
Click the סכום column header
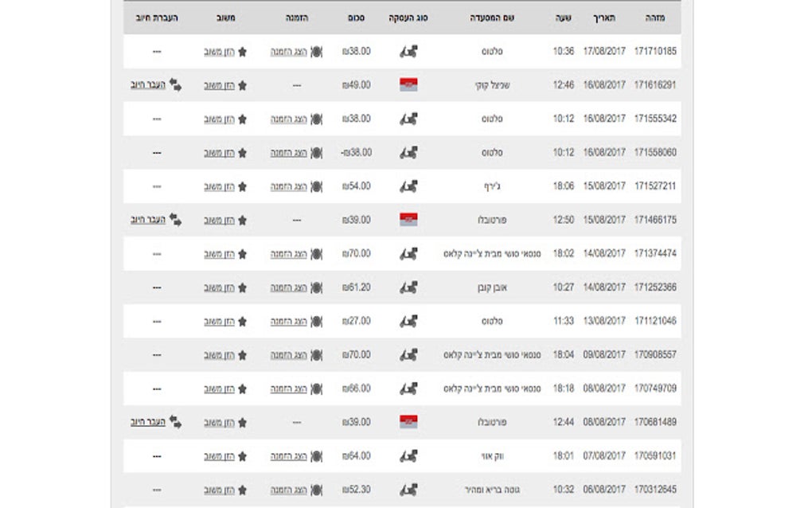tap(358, 18)
